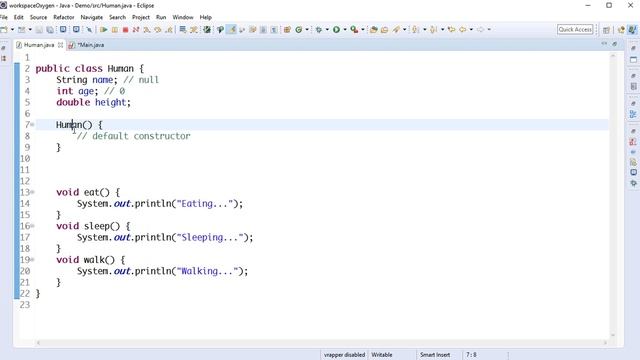The height and width of the screenshot is (360, 640).
Task: Click the New file toolbar icon
Action: coord(4,29)
